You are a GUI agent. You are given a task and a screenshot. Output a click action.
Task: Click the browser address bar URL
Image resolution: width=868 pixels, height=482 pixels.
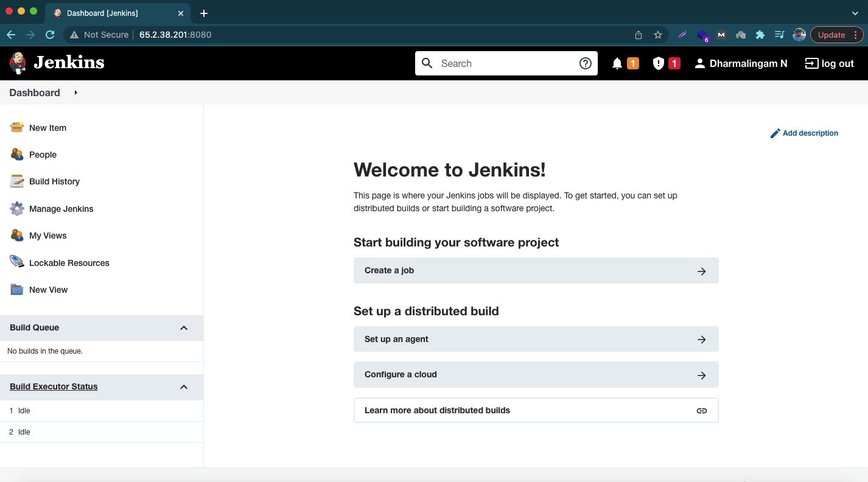tap(175, 35)
